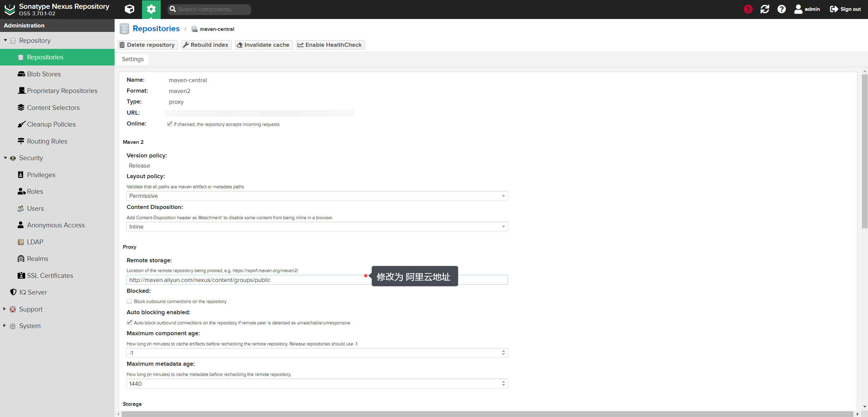Step the Maximum component age spinner up
Image resolution: width=868 pixels, height=417 pixels.
(x=503, y=351)
